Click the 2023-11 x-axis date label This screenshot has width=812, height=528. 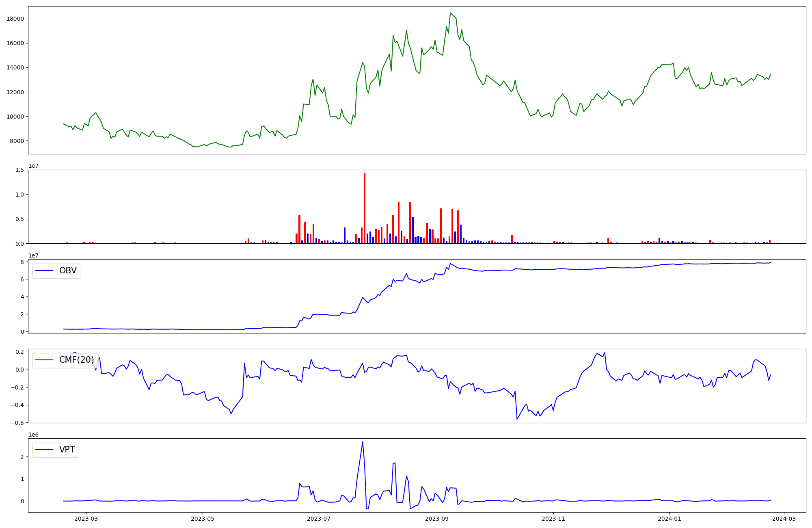(553, 519)
